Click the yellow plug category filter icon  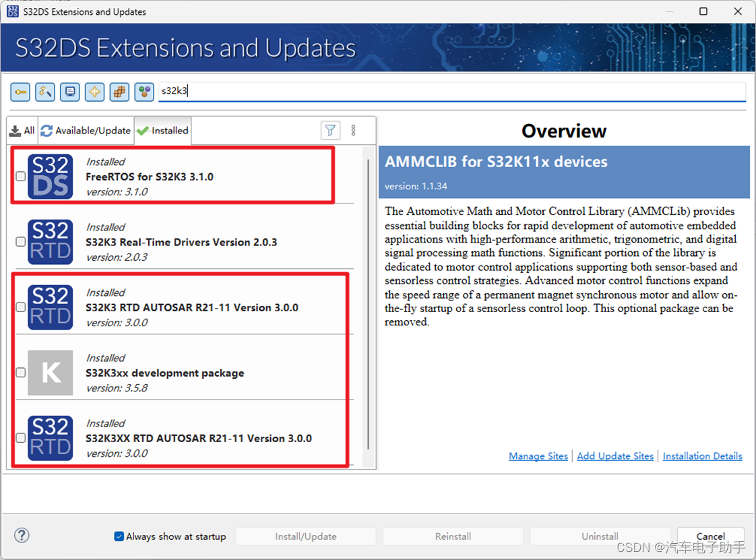tap(20, 92)
